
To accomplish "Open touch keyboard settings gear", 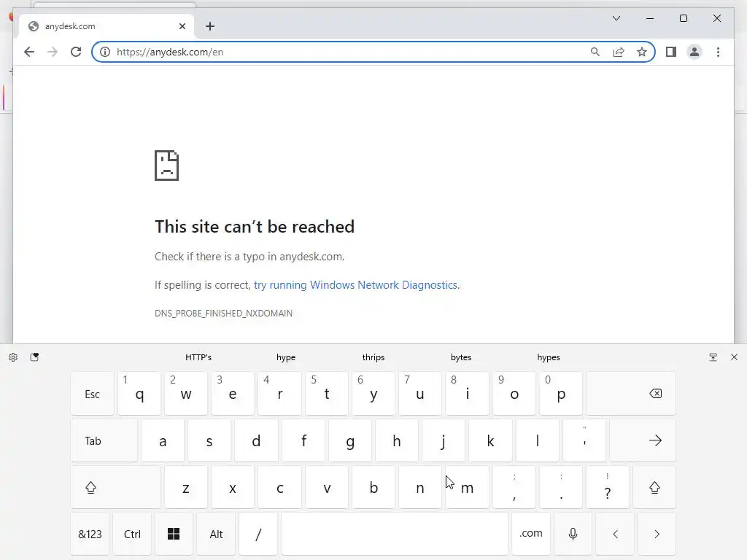I will pyautogui.click(x=13, y=357).
